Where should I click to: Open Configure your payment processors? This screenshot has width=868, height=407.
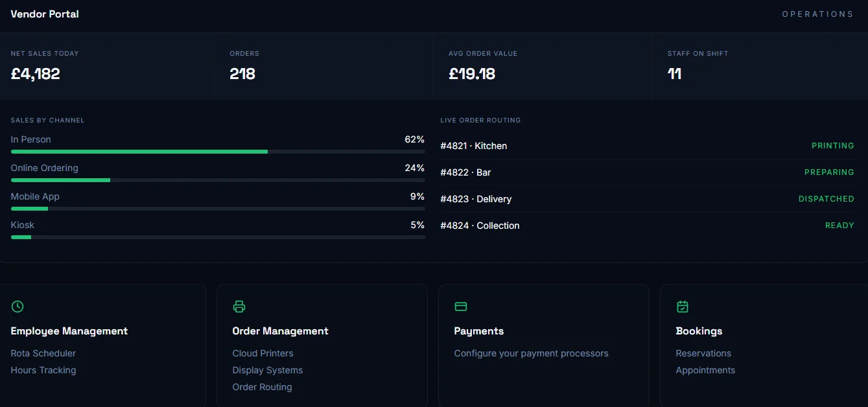coord(532,353)
